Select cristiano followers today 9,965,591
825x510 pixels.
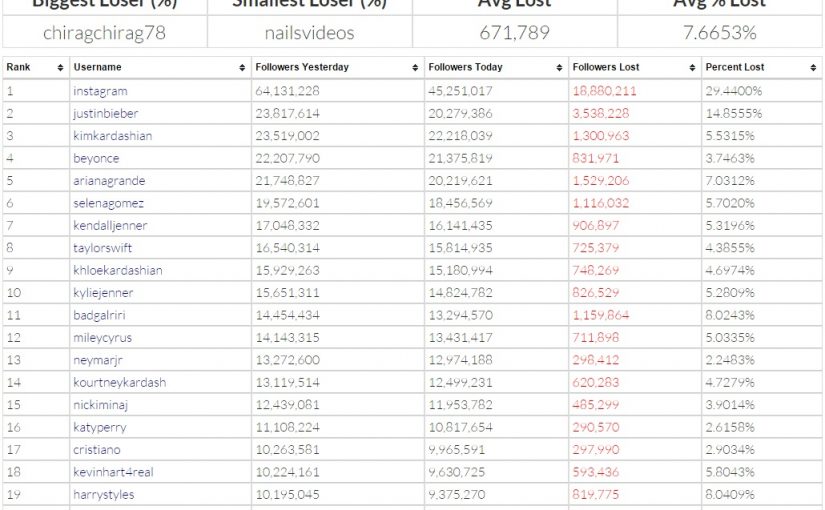click(456, 450)
